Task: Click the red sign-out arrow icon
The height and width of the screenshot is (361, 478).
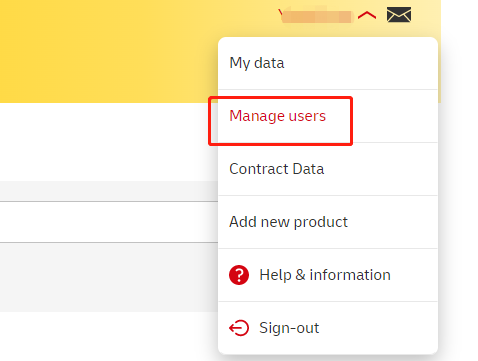Action: (x=239, y=328)
